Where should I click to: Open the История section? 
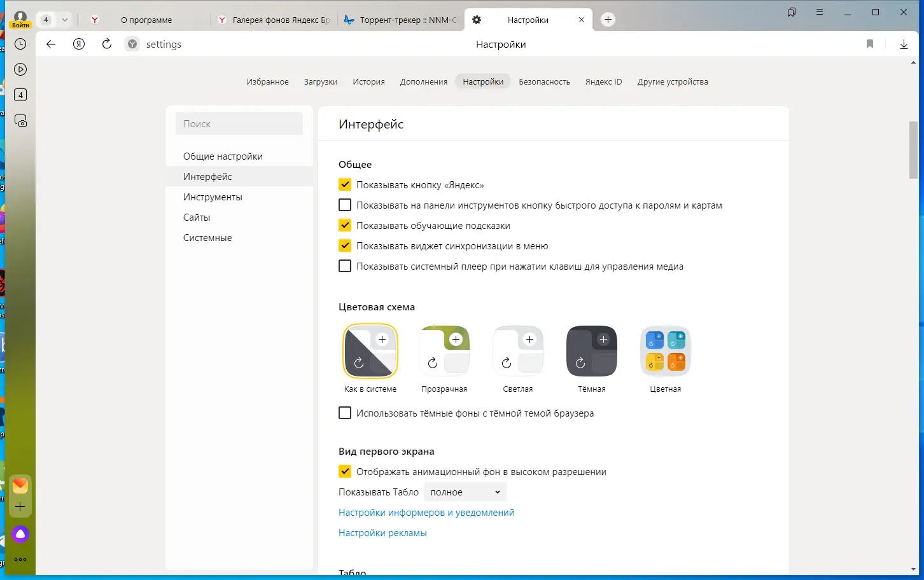(369, 82)
